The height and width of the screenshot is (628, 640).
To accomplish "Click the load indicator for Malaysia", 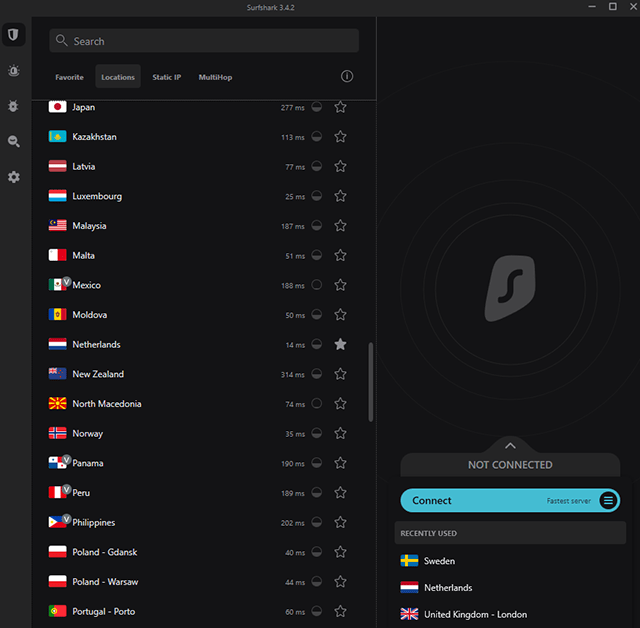I will point(316,226).
